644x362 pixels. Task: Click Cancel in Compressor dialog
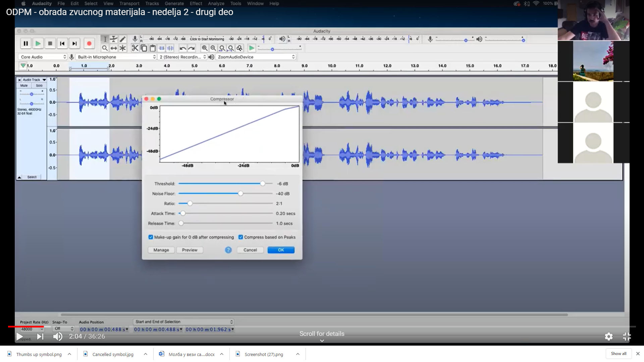[x=250, y=250]
